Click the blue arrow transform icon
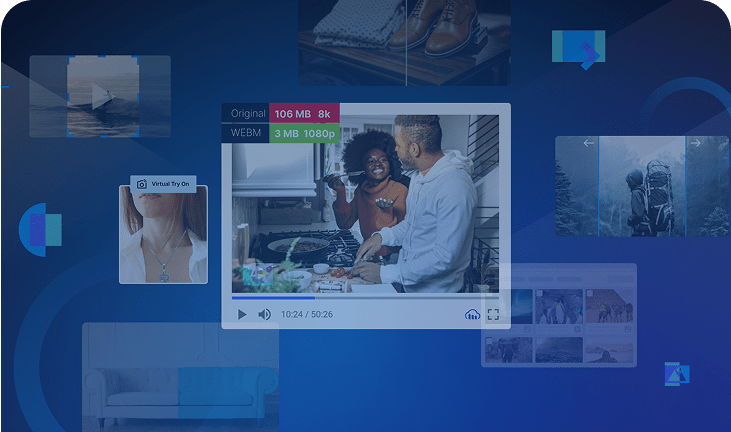 coord(579,49)
